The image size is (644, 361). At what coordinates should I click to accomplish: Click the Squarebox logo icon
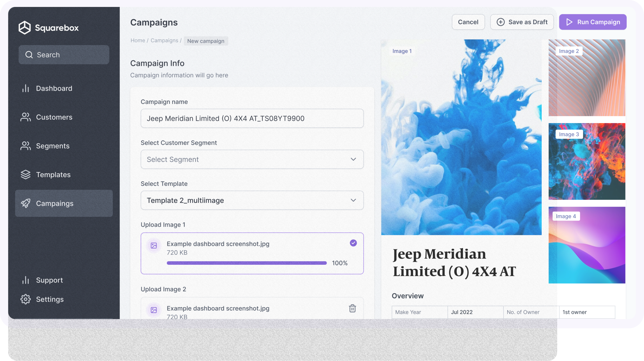[25, 28]
